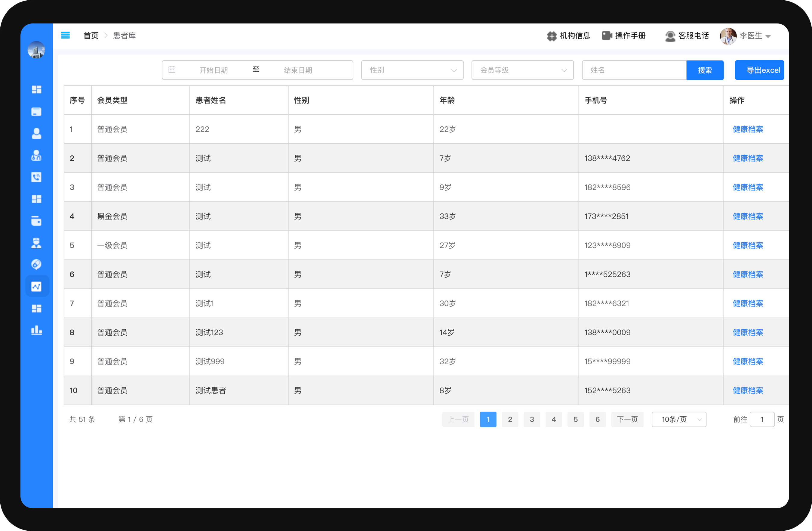Click the calendar icon in date range
The width and height of the screenshot is (812, 531).
(x=172, y=70)
